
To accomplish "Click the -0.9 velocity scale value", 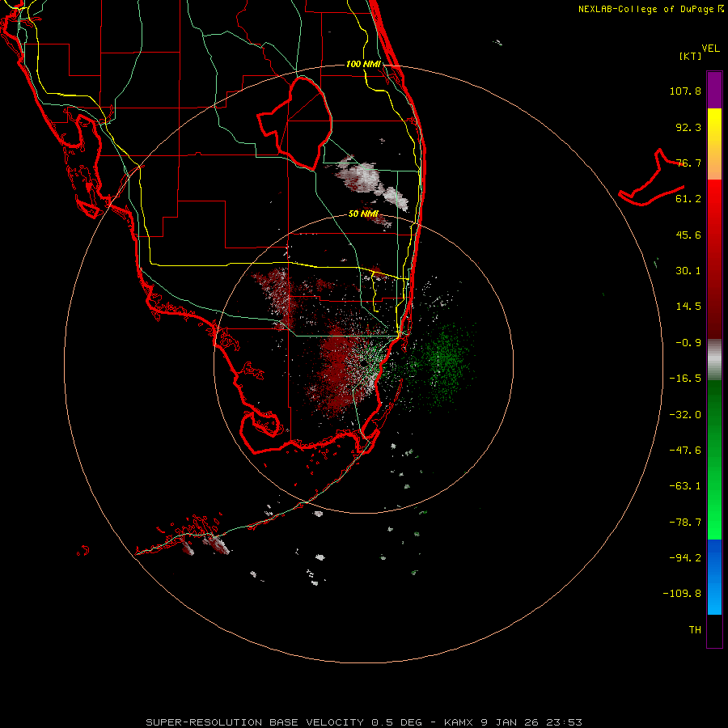I will click(x=688, y=343).
